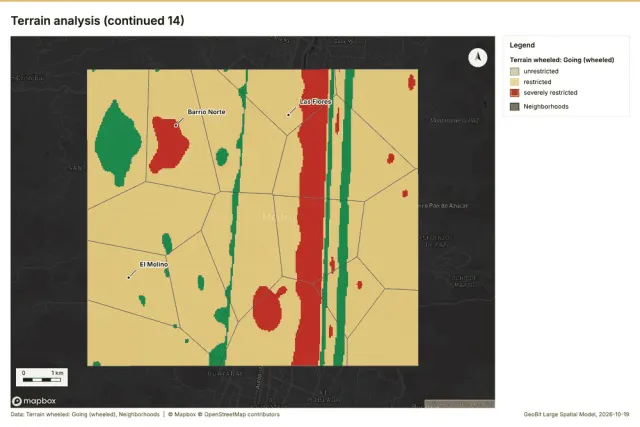Click the 'severely restricted' legend label
This screenshot has width=640, height=427.
[550, 93]
